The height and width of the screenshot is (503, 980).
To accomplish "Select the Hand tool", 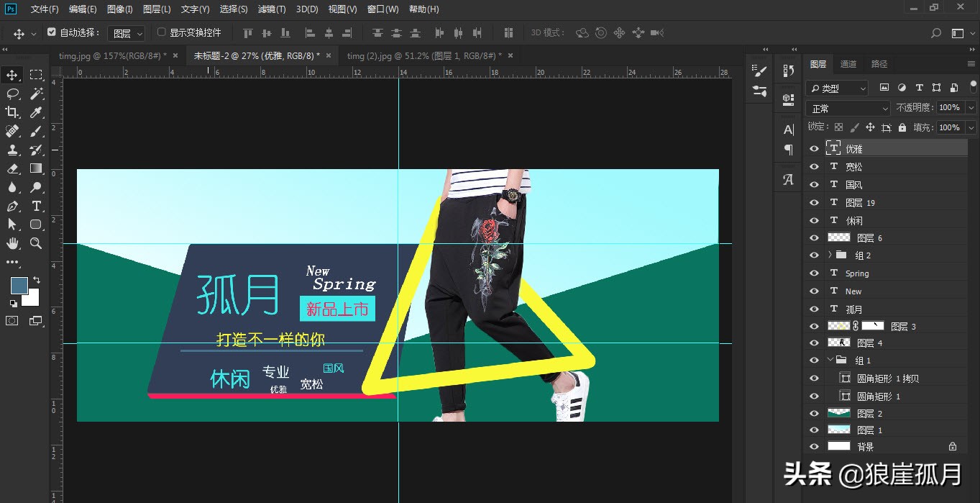I will [11, 243].
